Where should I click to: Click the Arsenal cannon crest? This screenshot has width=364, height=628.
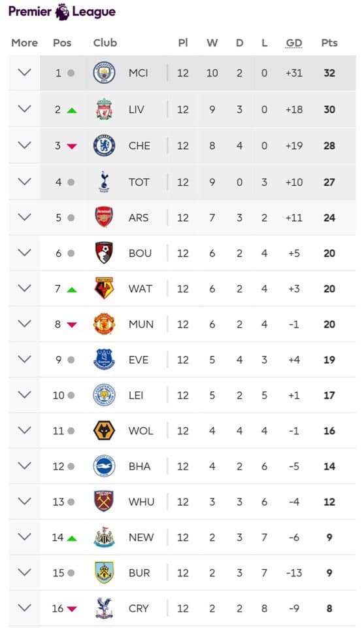(x=104, y=217)
